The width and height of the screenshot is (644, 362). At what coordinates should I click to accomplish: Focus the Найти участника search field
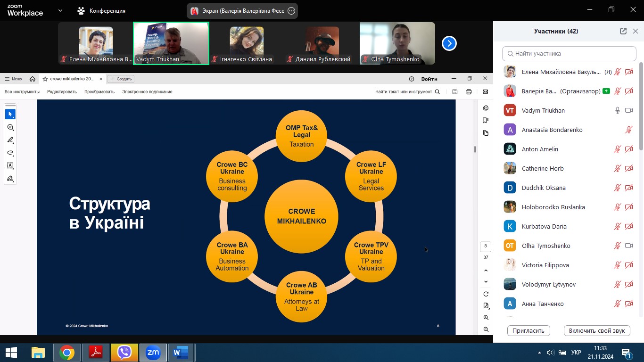569,53
